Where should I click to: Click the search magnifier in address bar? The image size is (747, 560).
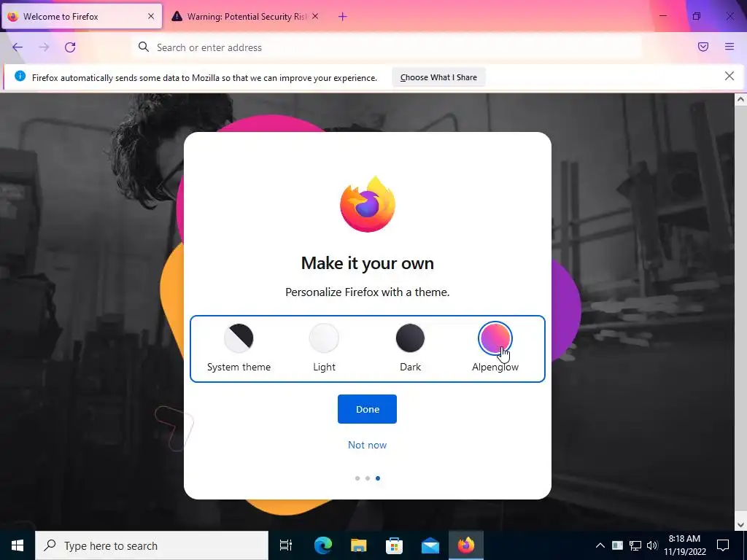(x=144, y=47)
